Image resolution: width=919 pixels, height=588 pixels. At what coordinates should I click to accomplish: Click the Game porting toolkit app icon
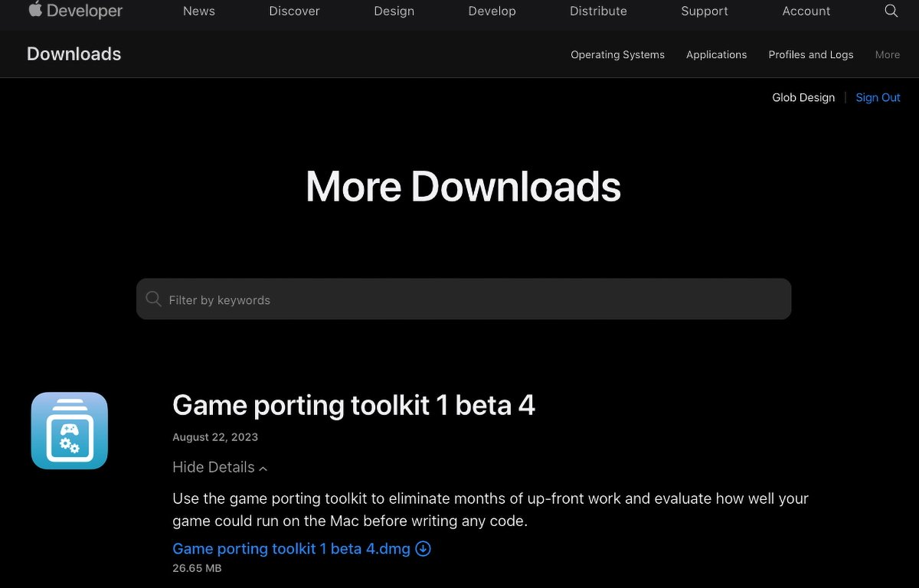(69, 430)
